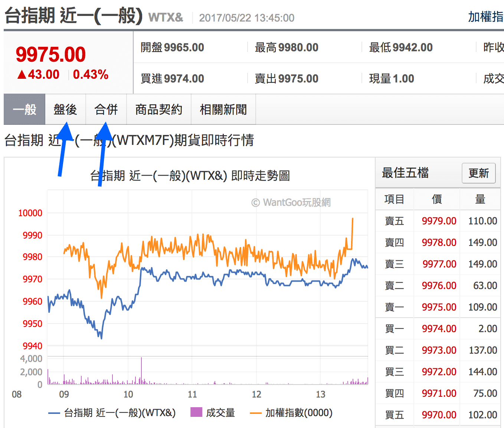Click the 賣五 row label
The image size is (504, 428).
coord(394,221)
